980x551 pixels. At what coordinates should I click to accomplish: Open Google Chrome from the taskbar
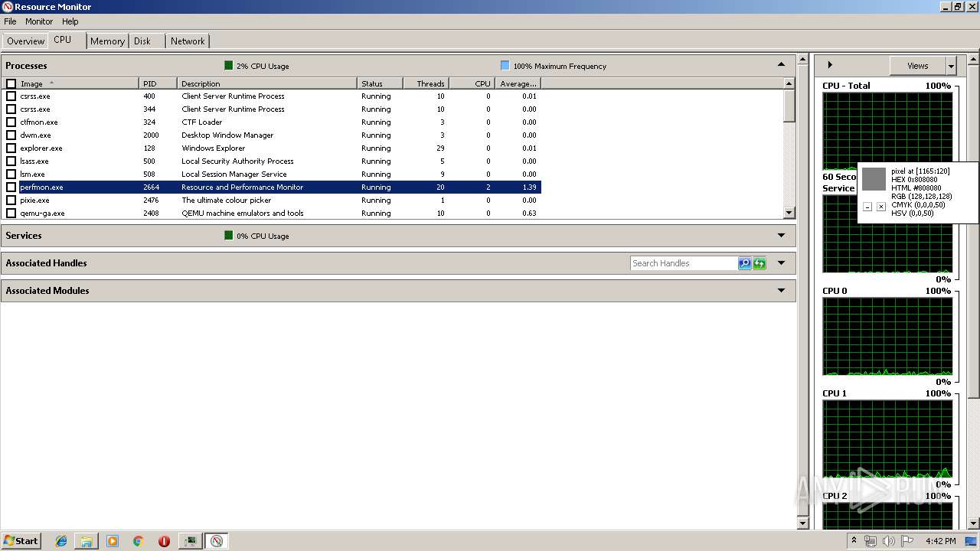139,541
